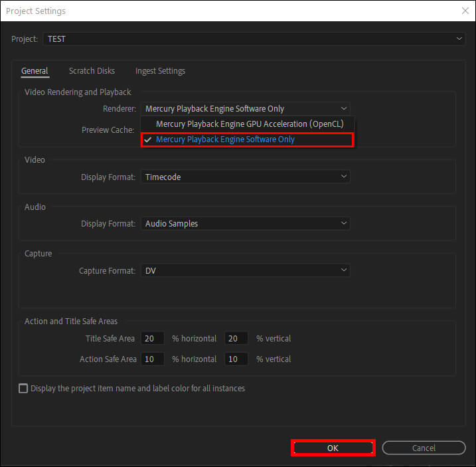Choose Mercury Playback Engine GPU Acceleration (OpenCL)
The height and width of the screenshot is (467, 476).
coord(248,124)
